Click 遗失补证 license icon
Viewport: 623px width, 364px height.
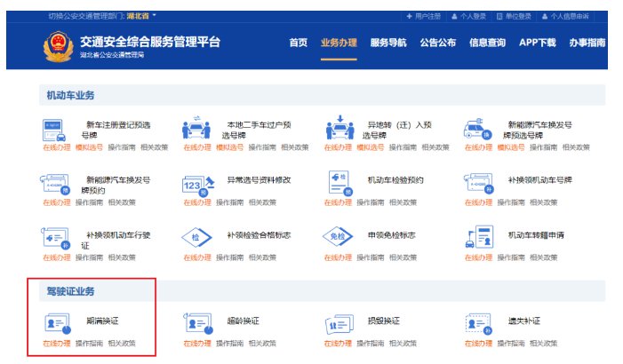[x=478, y=324]
